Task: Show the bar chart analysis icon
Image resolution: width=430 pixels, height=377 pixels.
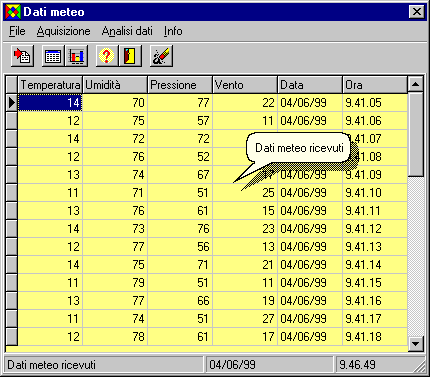Action: tap(76, 56)
